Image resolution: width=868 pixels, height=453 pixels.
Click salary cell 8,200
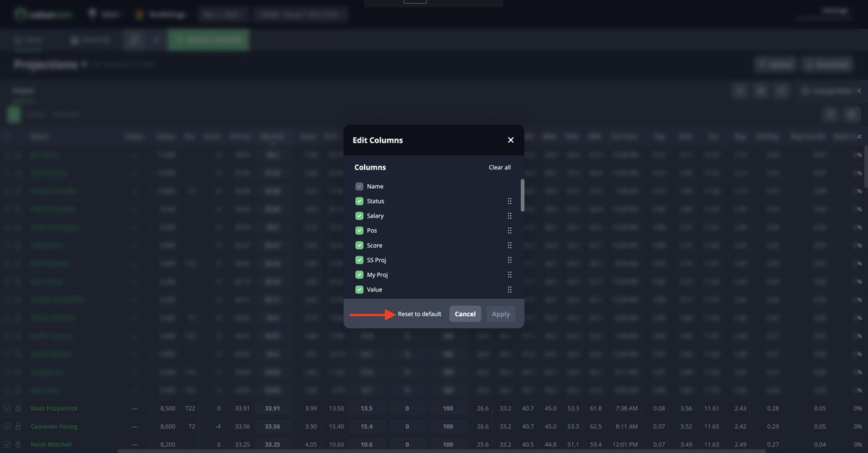click(x=167, y=444)
